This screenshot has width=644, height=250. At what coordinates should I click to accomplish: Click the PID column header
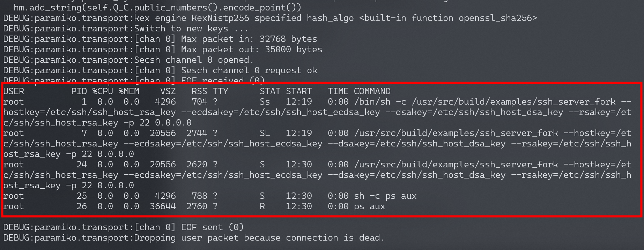[79, 91]
